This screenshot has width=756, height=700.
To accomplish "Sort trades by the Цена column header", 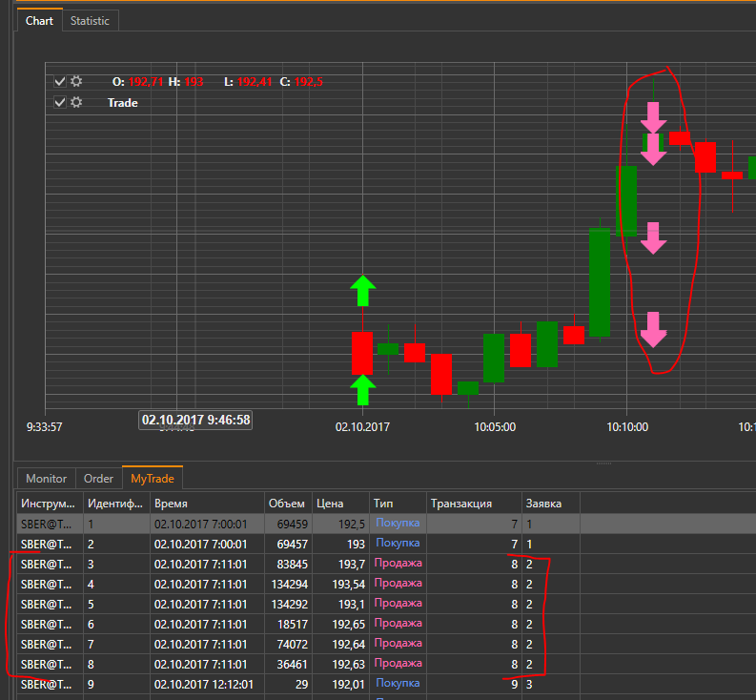I will 339,504.
